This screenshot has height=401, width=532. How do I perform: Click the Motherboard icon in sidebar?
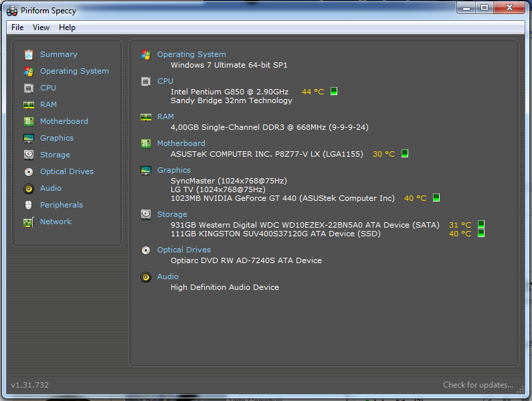click(x=29, y=122)
